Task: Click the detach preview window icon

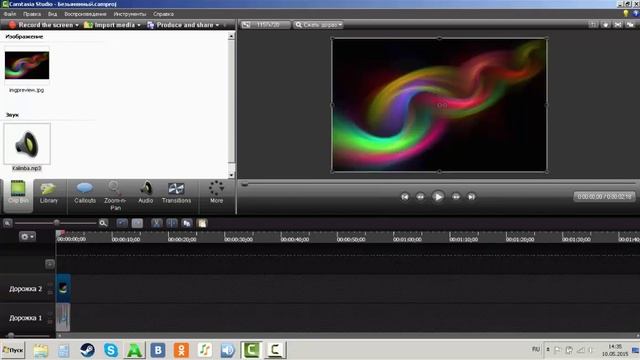Action: 630,25
